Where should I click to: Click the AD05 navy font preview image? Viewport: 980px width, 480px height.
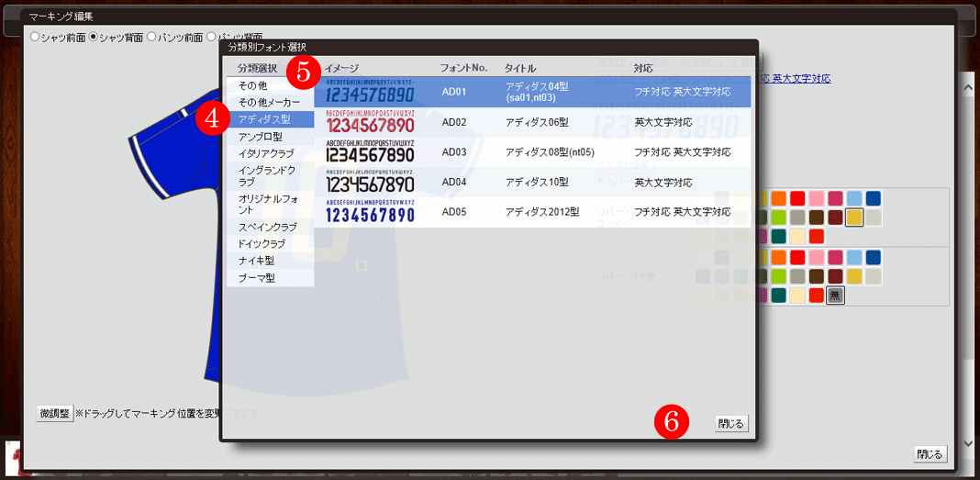coord(370,211)
